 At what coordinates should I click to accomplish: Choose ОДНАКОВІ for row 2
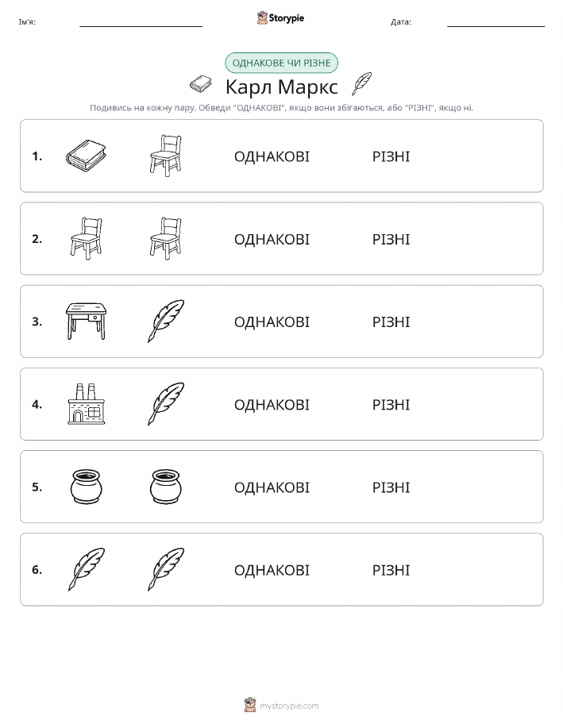[272, 239]
